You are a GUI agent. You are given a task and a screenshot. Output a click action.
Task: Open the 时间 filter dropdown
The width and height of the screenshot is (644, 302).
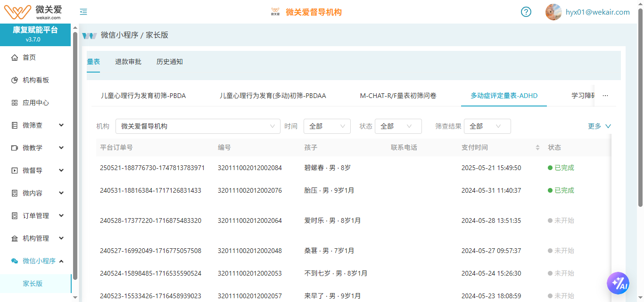(x=327, y=126)
